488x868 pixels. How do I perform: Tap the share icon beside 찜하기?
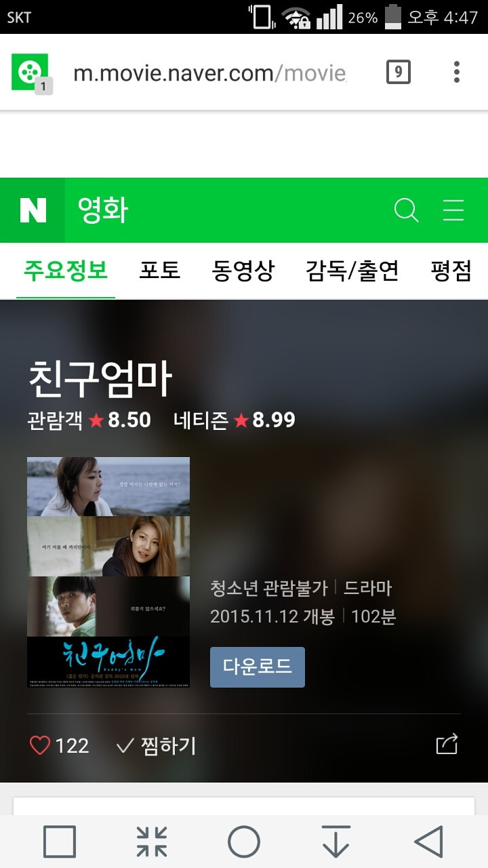447,745
